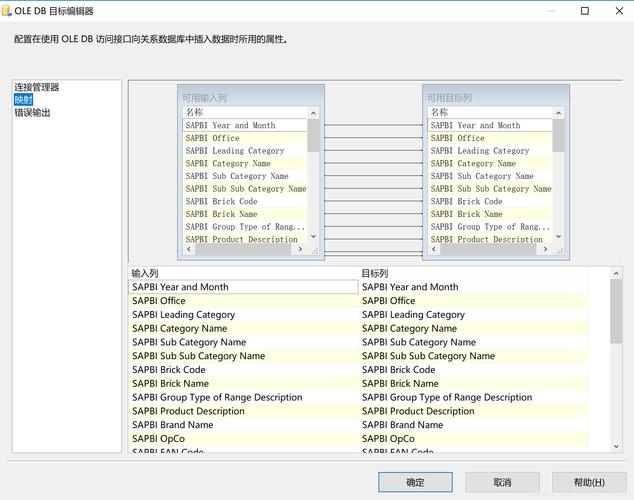Click up arrow of destination columns list scrollbar
Screen dimensions: 634x500
click(x=558, y=114)
